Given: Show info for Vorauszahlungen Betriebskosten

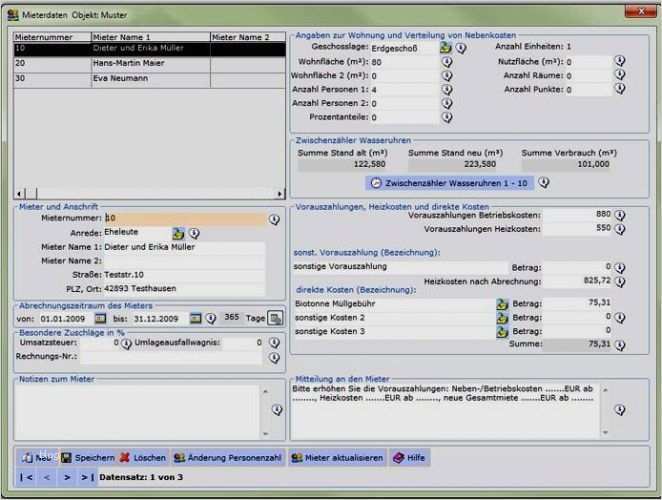Looking at the screenshot, I should pos(620,215).
